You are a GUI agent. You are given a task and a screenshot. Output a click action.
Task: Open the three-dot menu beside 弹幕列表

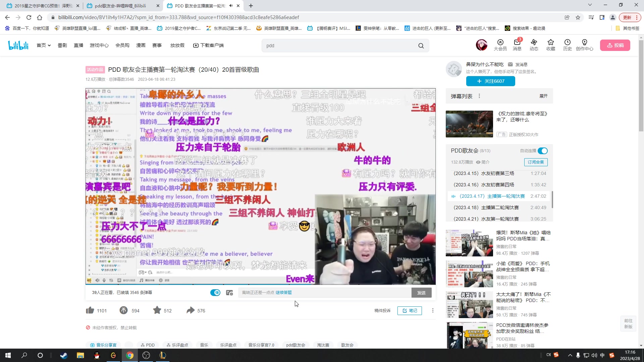coord(479,96)
